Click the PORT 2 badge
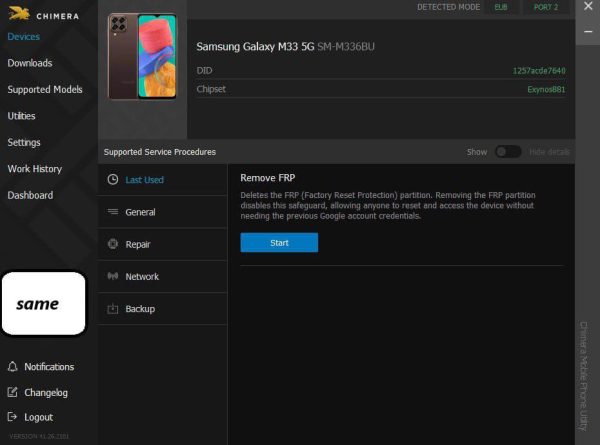The width and height of the screenshot is (600, 445). pyautogui.click(x=546, y=7)
